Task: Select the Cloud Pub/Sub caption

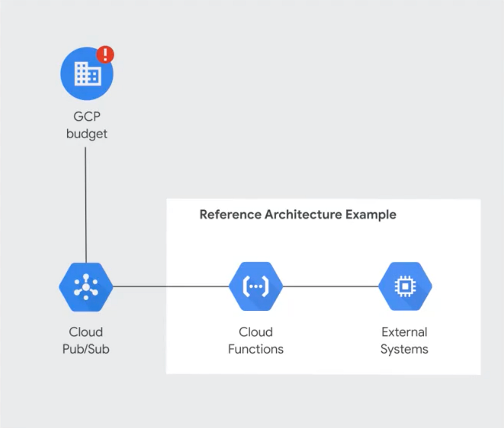Action: (x=85, y=341)
